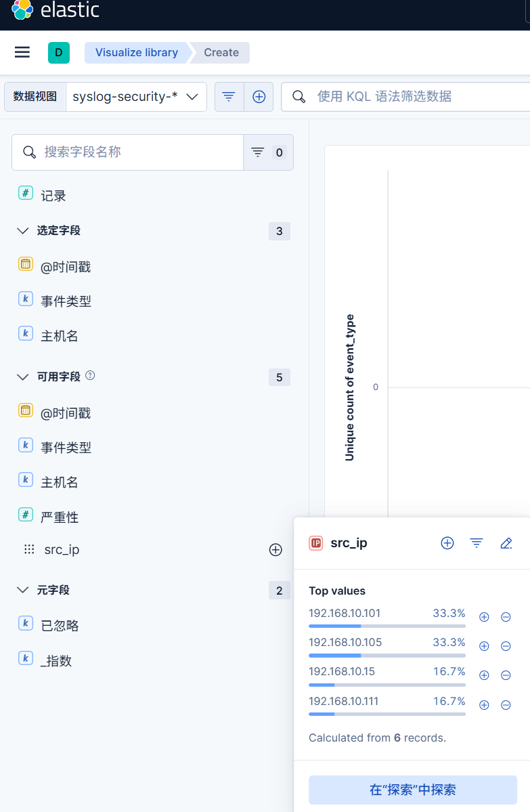Viewport: 530px width, 812px height.
Task: Open the hamburger navigation menu
Action: pos(22,52)
